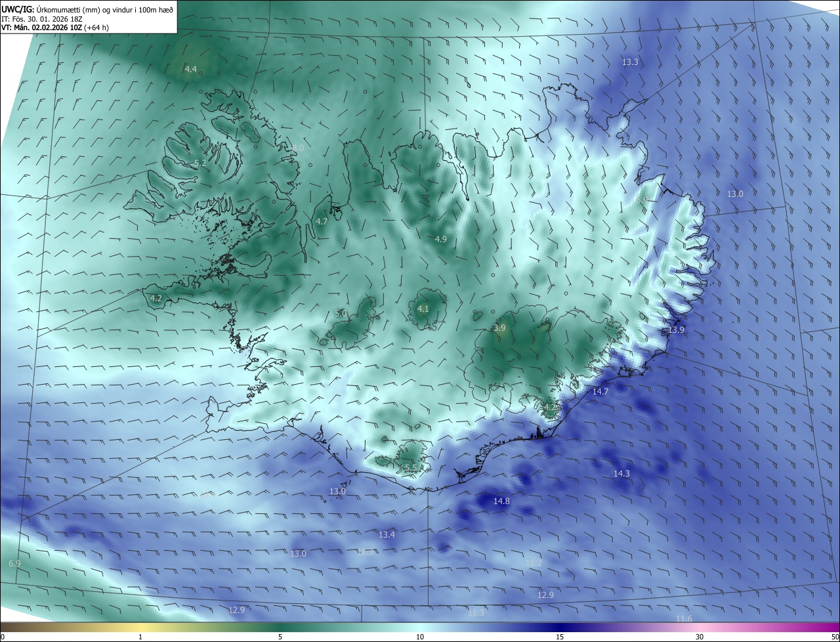
Task: Click the 13.3 value label on the map
Action: [630, 62]
